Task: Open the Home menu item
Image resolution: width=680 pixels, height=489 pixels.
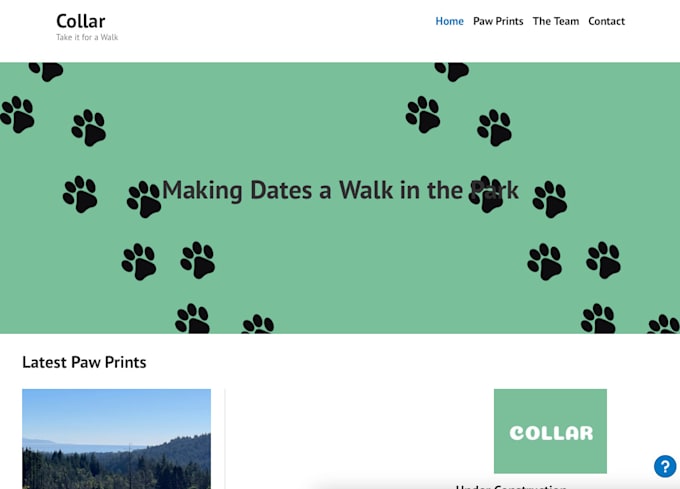Action: (x=449, y=21)
